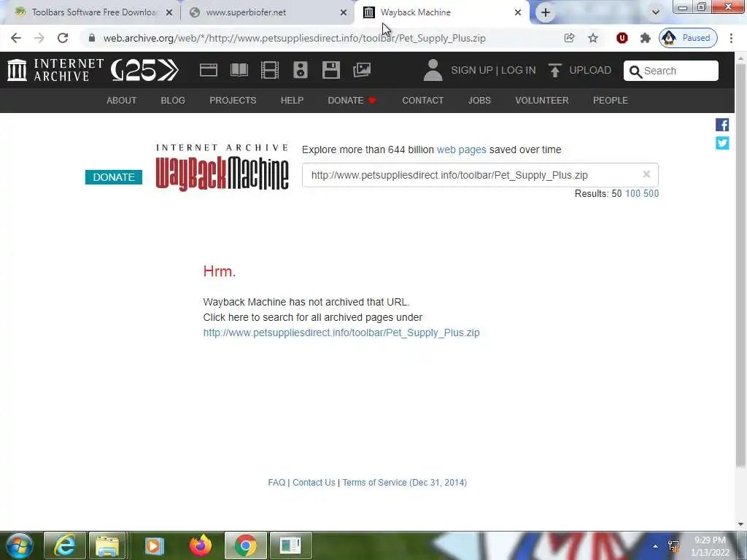
Task: Share on Facebook icon
Action: 722,125
